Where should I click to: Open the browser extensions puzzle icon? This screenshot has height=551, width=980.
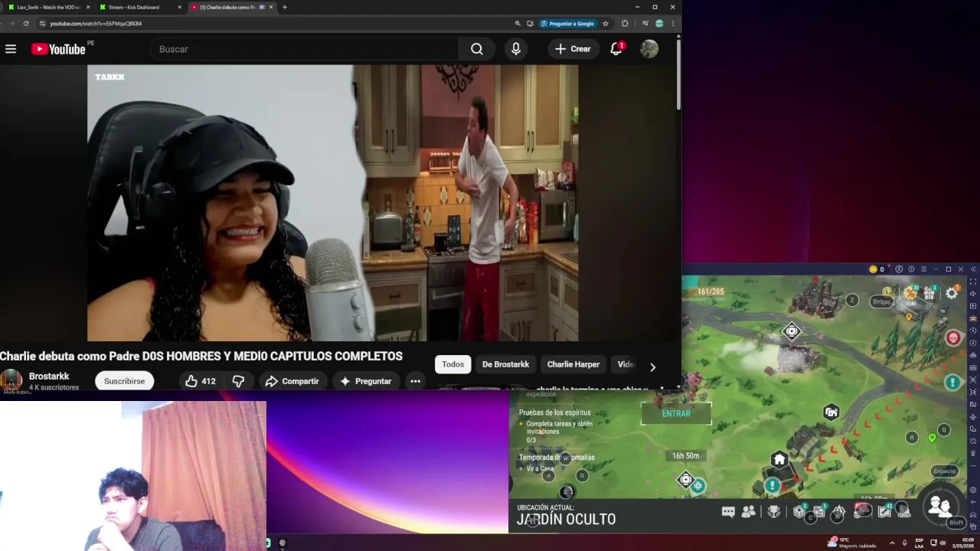pyautogui.click(x=625, y=24)
